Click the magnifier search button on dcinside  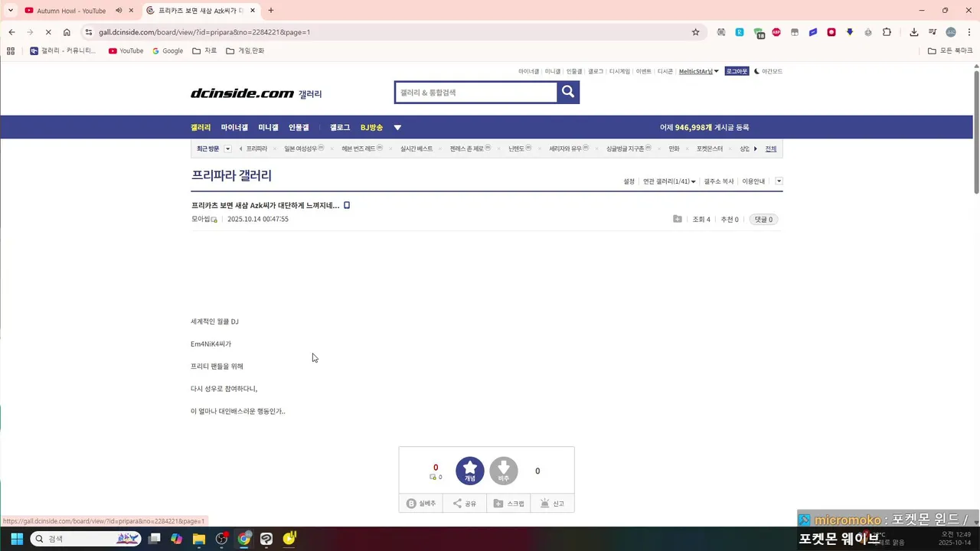(568, 92)
